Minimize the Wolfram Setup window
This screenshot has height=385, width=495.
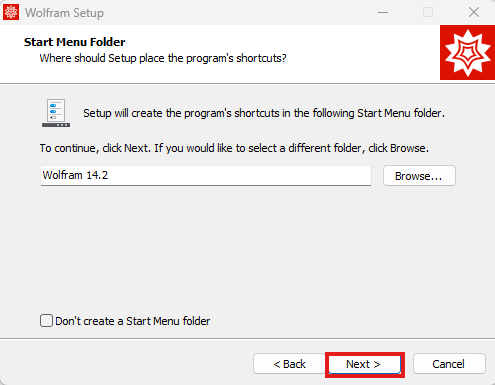coord(383,13)
